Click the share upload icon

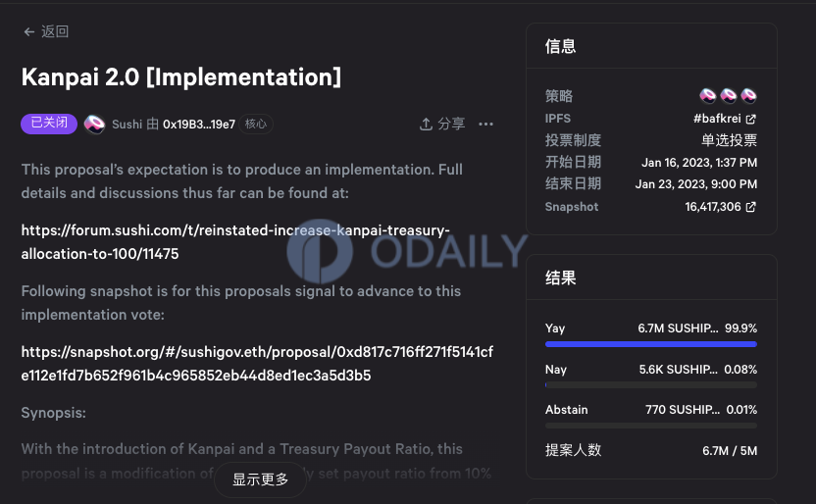pyautogui.click(x=426, y=124)
